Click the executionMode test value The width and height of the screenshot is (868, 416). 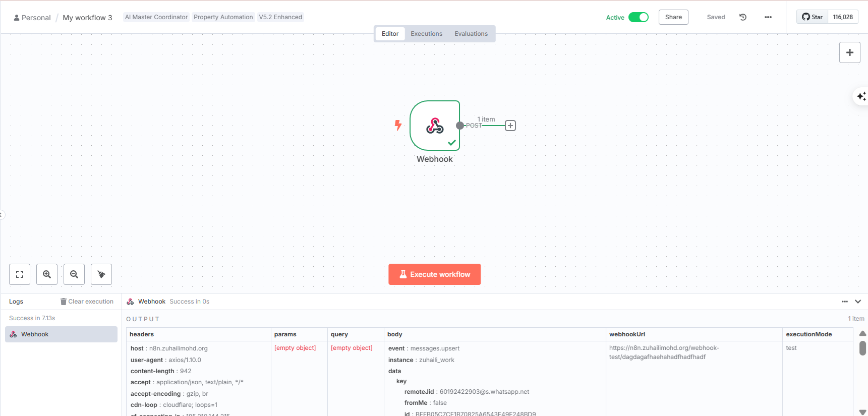click(x=791, y=348)
